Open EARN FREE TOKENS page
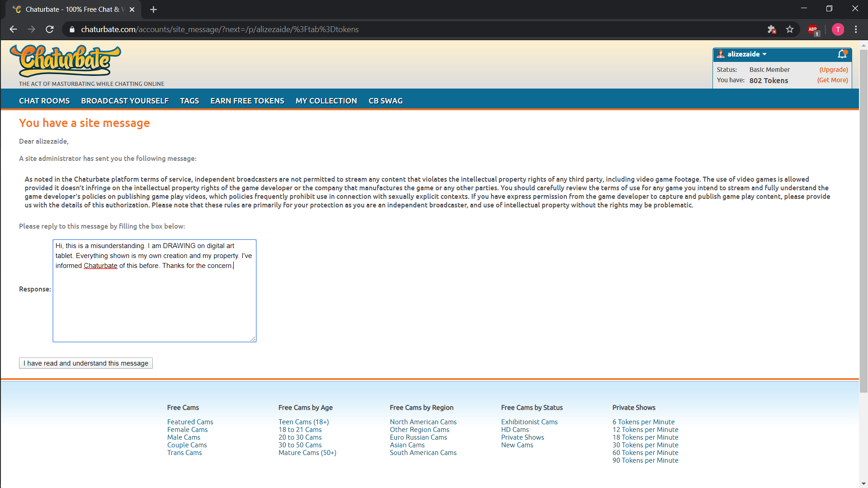 pyautogui.click(x=247, y=101)
